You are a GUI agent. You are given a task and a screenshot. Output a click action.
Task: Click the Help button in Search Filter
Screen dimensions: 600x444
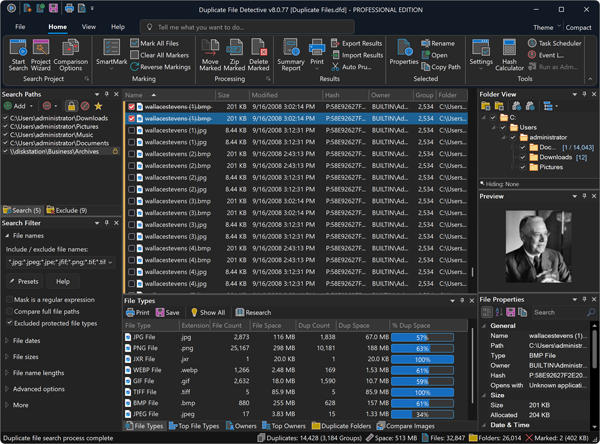pos(63,281)
